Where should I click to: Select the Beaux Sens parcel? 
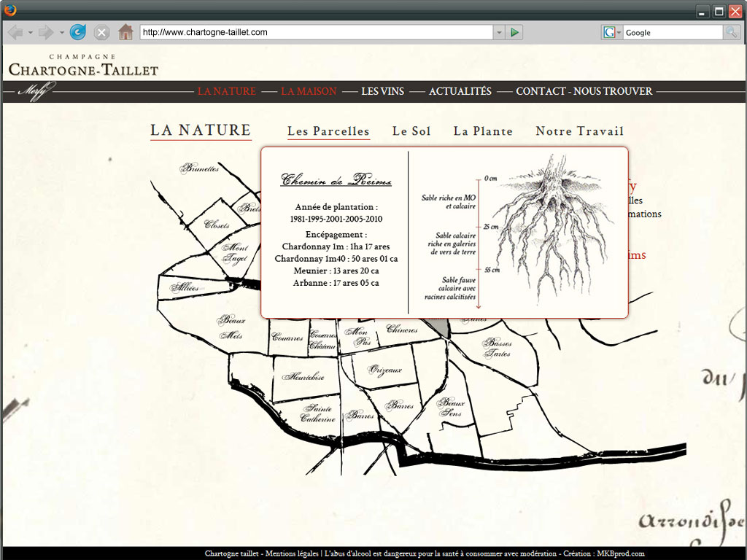(x=451, y=408)
